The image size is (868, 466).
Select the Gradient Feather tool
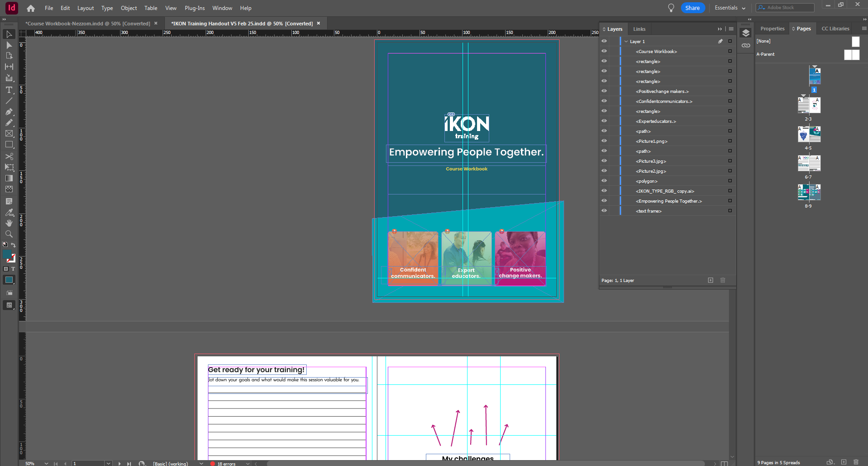9,189
